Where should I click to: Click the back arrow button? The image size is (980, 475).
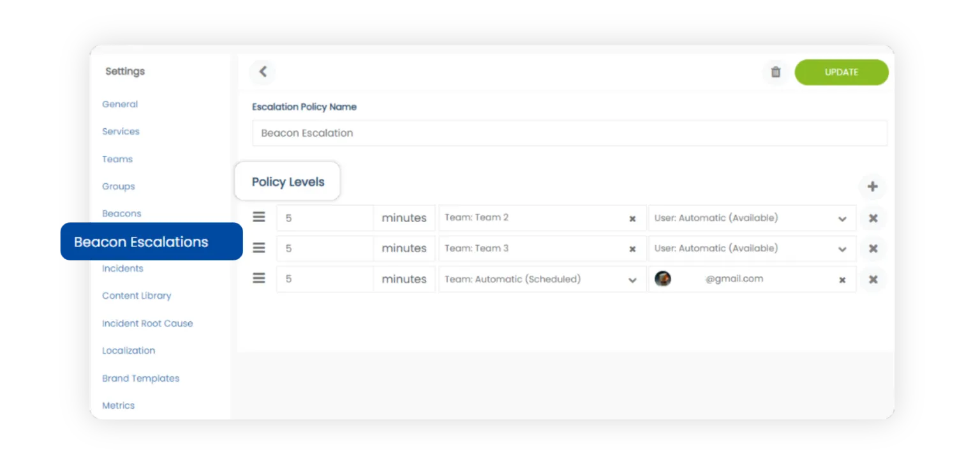[x=262, y=72]
